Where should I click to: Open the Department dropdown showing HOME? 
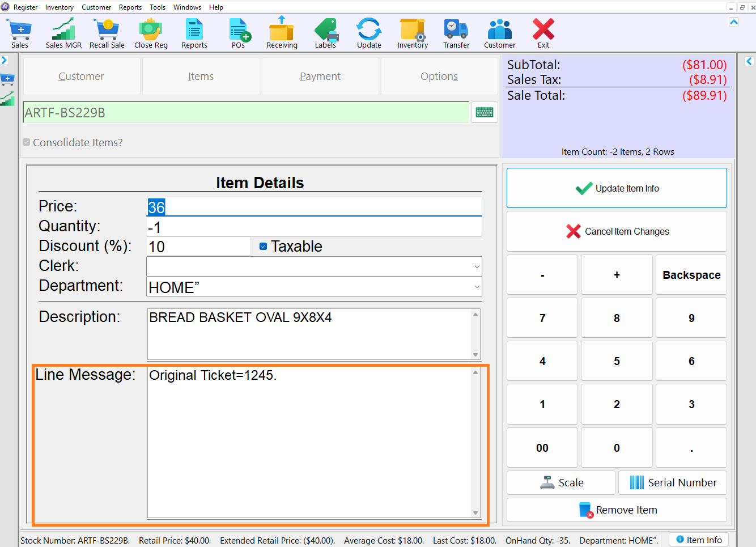pos(477,287)
